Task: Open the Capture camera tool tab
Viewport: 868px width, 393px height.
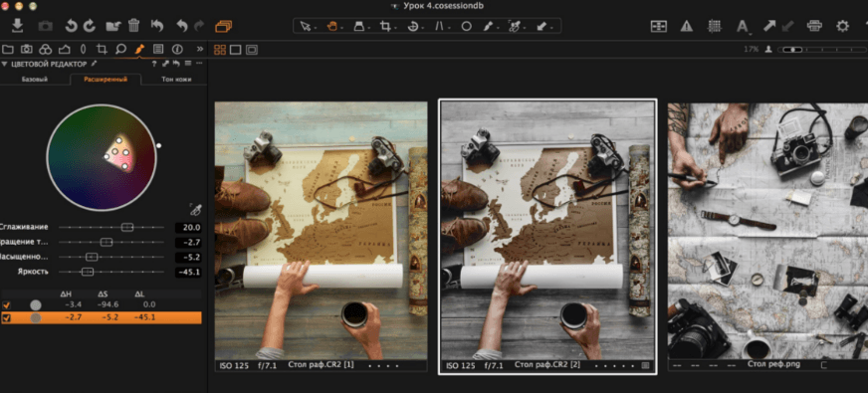Action: point(27,49)
